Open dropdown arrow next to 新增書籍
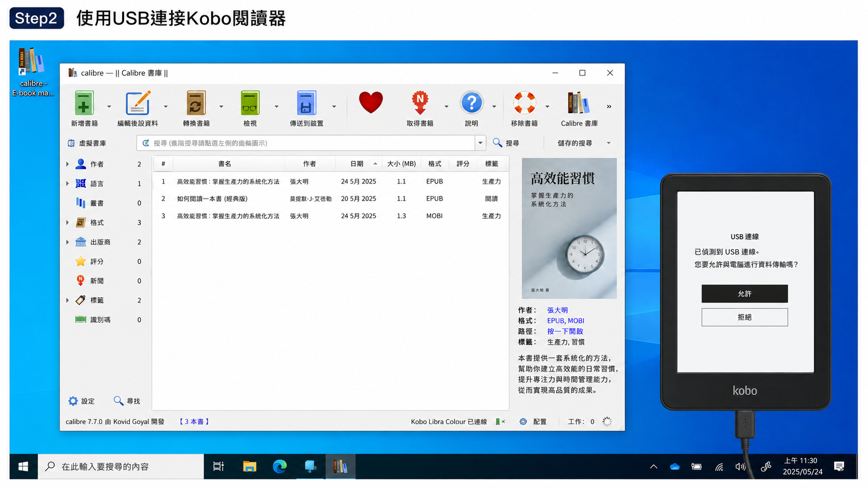The width and height of the screenshot is (868, 489). (x=109, y=107)
